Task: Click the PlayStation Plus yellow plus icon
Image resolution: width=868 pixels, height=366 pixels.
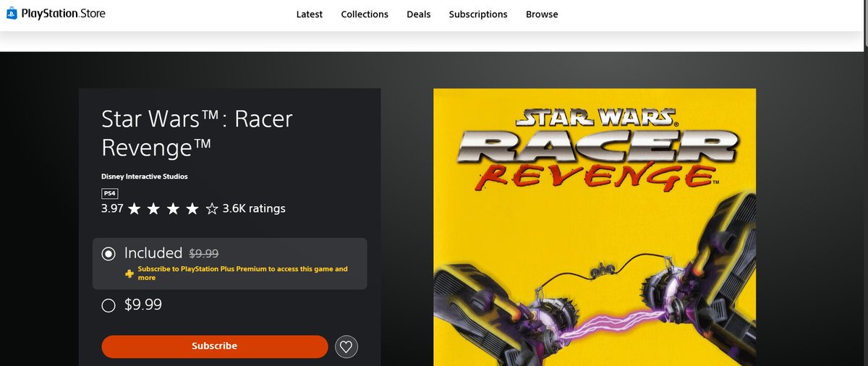Action: coord(129,273)
